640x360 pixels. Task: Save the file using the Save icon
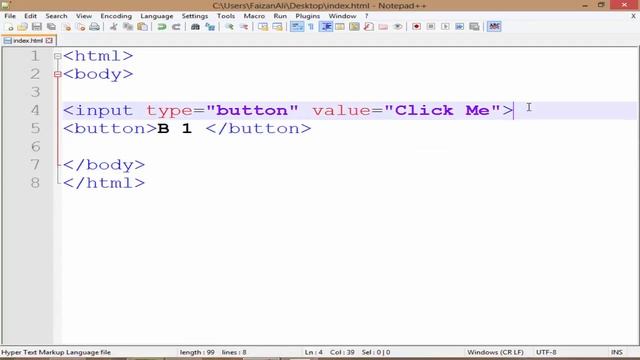[x=37, y=27]
